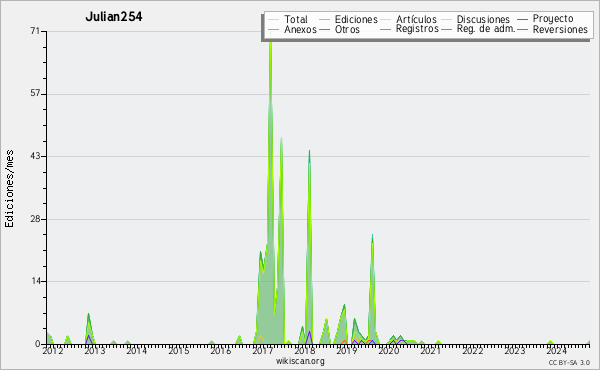This screenshot has height=370, width=600.
Task: Click the 14 y-axis value
Action: 35,281
